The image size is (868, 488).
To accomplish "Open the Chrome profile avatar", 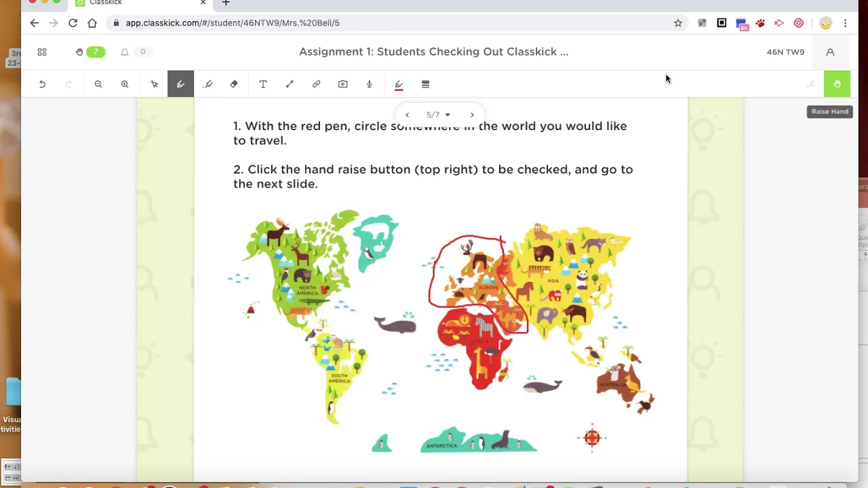I will click(825, 23).
